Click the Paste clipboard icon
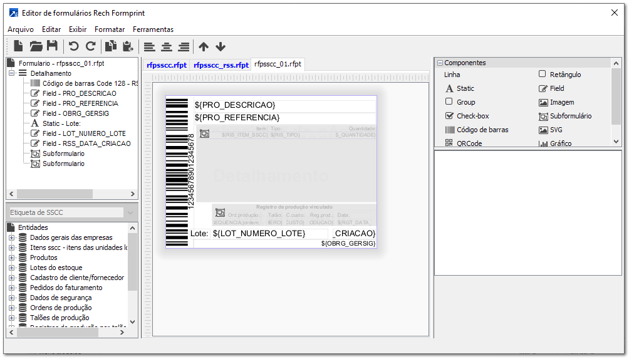The height and width of the screenshot is (364, 639). point(128,46)
